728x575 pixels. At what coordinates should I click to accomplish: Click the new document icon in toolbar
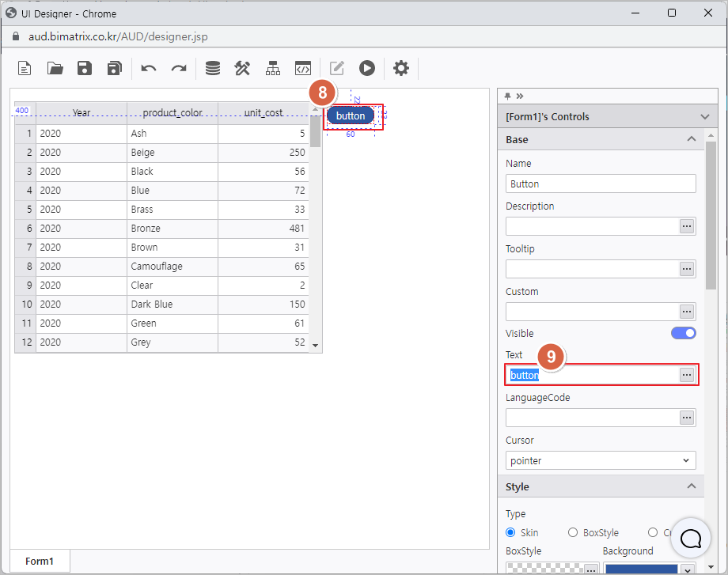point(25,68)
